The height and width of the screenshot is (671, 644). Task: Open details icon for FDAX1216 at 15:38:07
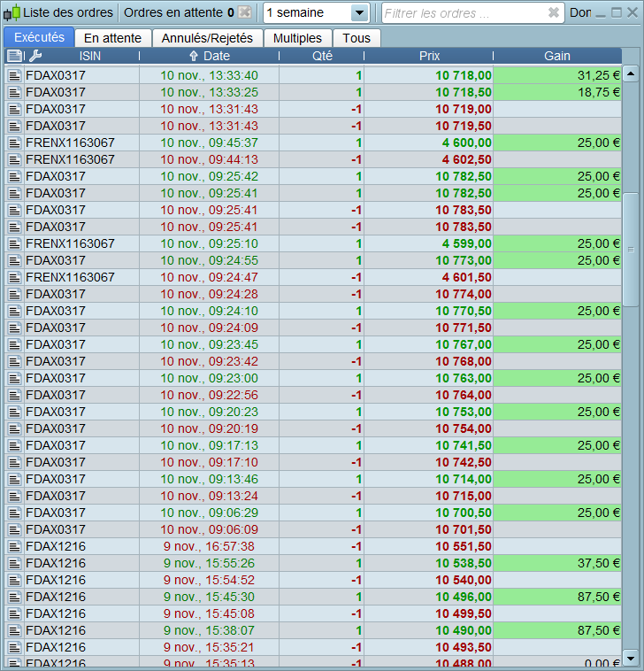(x=14, y=631)
